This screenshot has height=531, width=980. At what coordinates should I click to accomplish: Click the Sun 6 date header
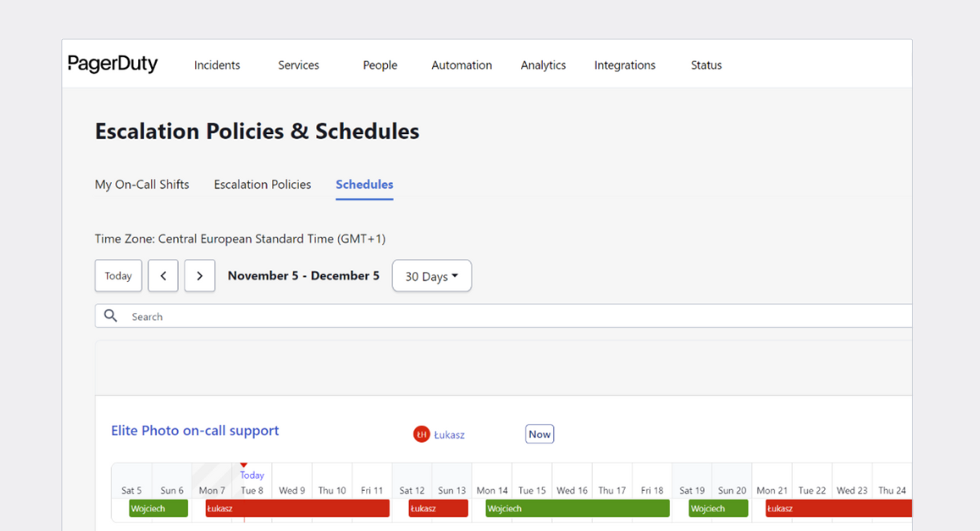coord(171,491)
